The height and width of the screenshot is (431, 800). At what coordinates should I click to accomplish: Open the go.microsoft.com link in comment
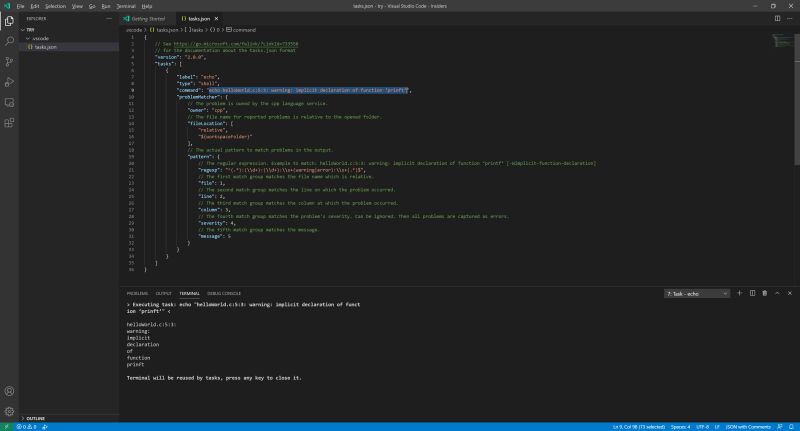[x=236, y=44]
